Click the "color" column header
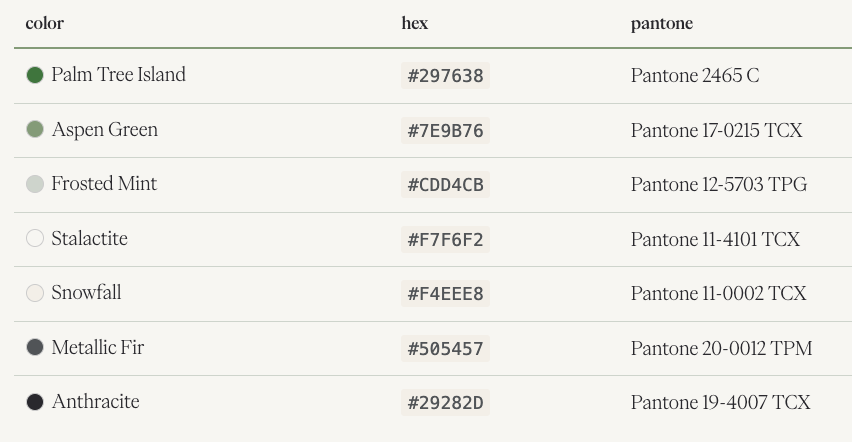 point(44,23)
